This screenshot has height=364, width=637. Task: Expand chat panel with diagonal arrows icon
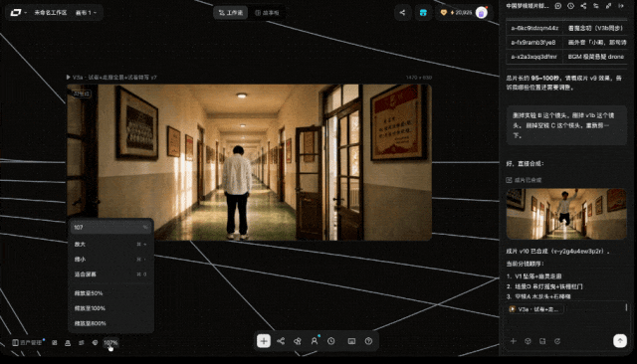tap(608, 6)
